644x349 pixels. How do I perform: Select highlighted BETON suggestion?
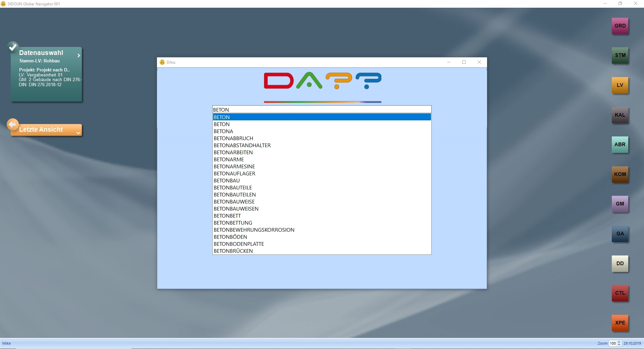(322, 117)
